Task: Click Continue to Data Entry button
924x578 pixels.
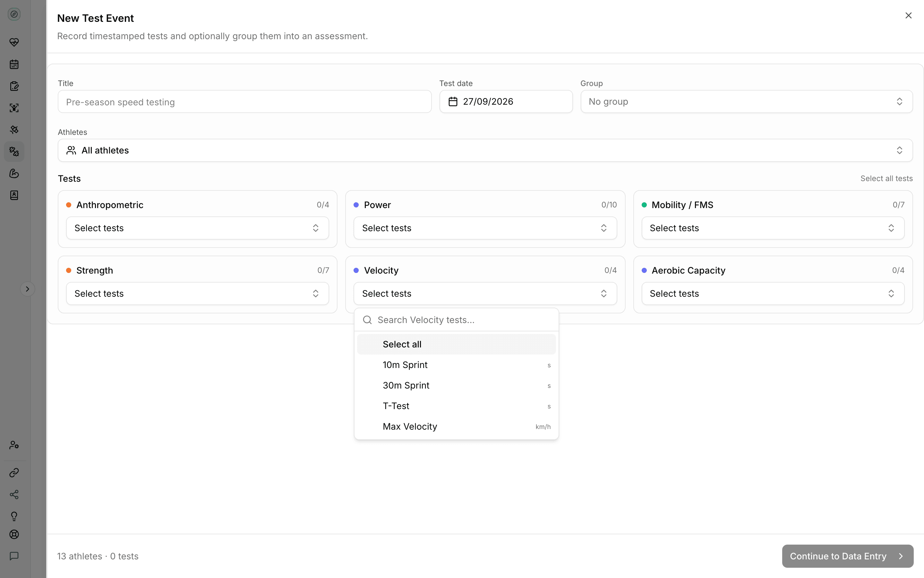Action: coord(848,556)
